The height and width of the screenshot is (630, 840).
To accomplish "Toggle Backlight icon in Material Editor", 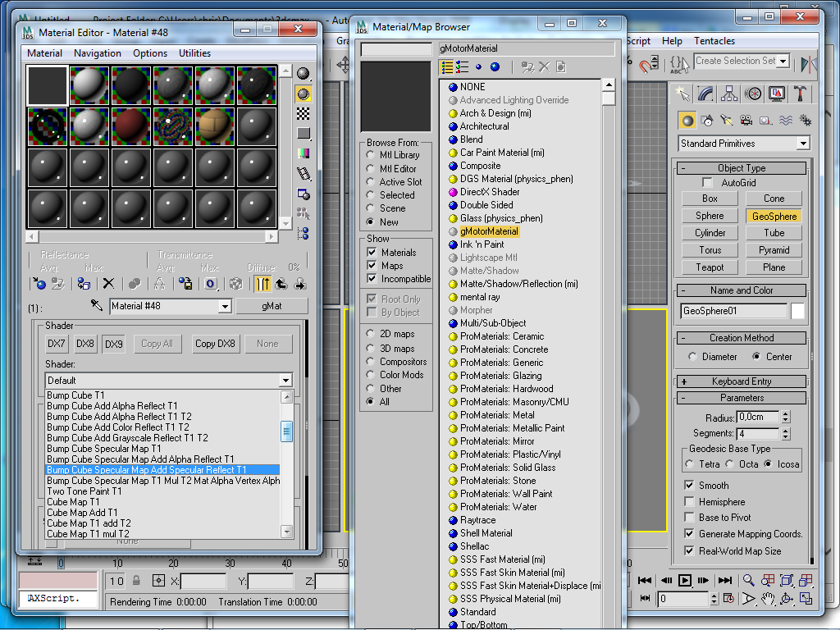I will tap(304, 94).
